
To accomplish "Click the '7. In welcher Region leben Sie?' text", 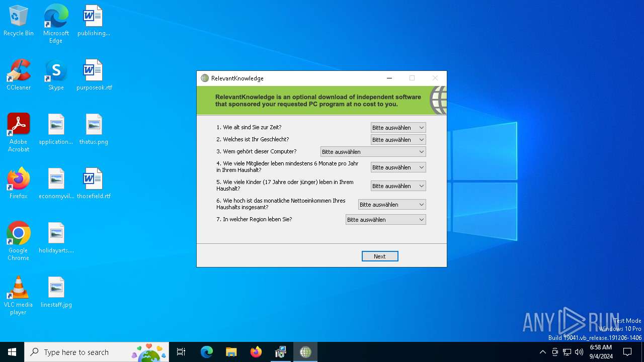I will (x=254, y=220).
